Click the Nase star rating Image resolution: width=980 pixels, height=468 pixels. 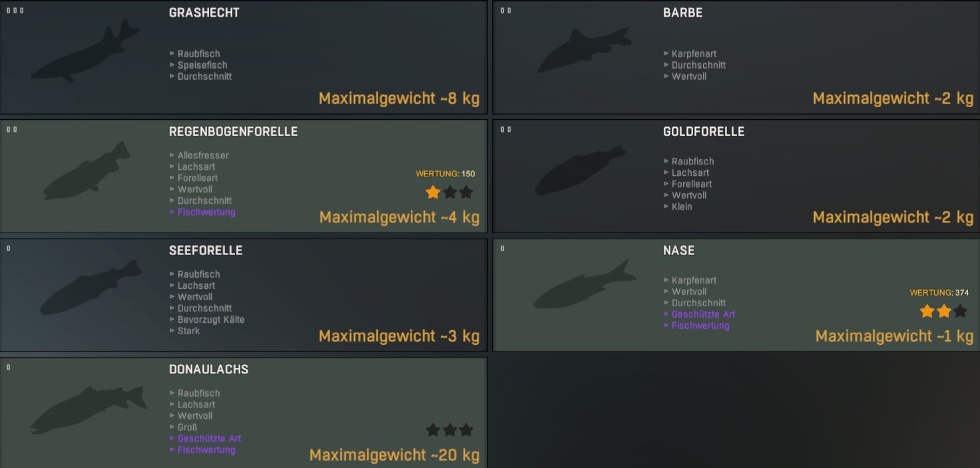tap(943, 311)
